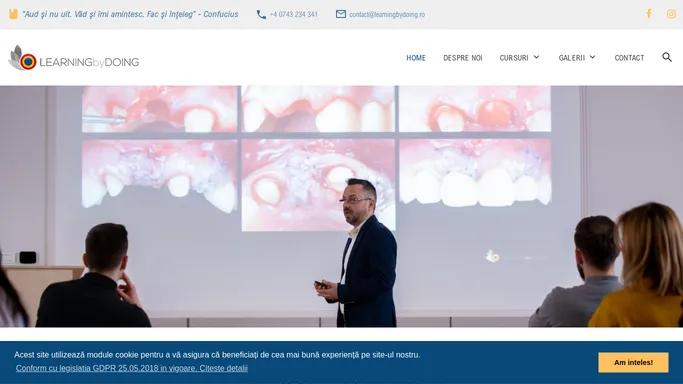Click the search magnifier icon
Screen dimensions: 683x384
point(667,57)
